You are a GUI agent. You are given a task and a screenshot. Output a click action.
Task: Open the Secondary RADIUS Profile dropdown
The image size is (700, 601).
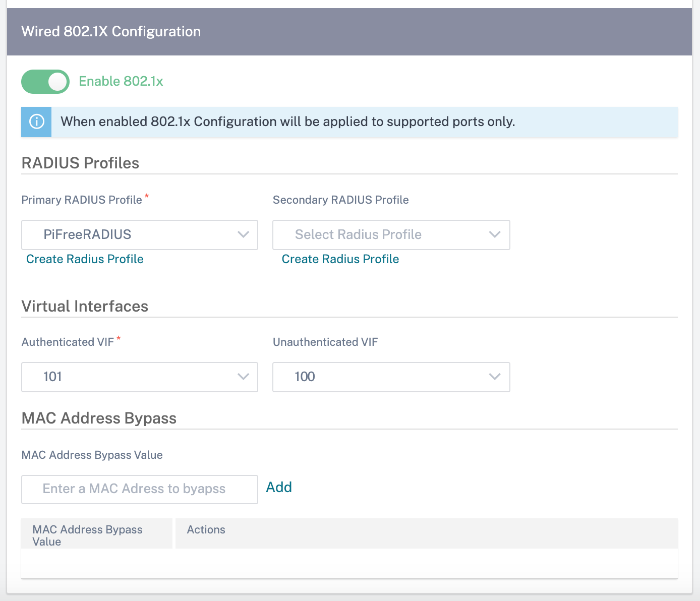(391, 235)
